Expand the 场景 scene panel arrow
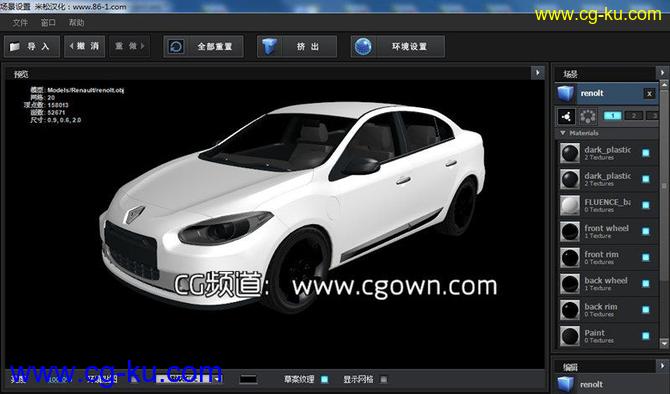670x394 pixels. tap(662, 73)
